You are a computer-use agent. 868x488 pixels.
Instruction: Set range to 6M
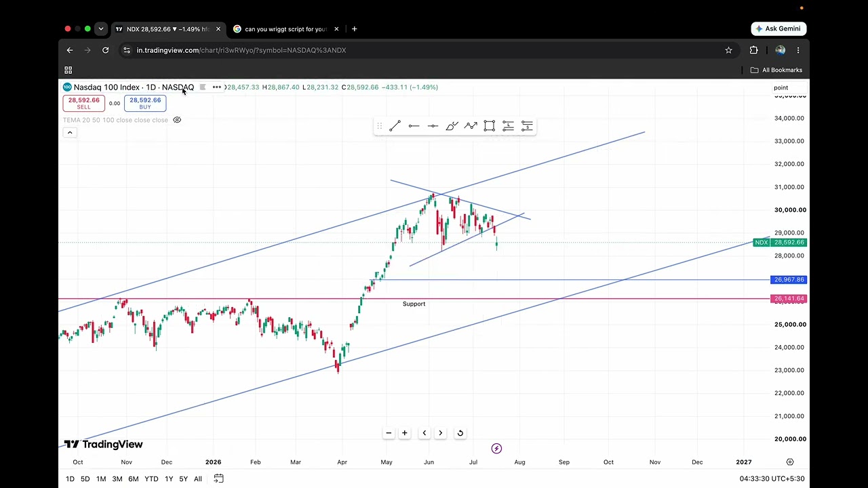(x=134, y=479)
